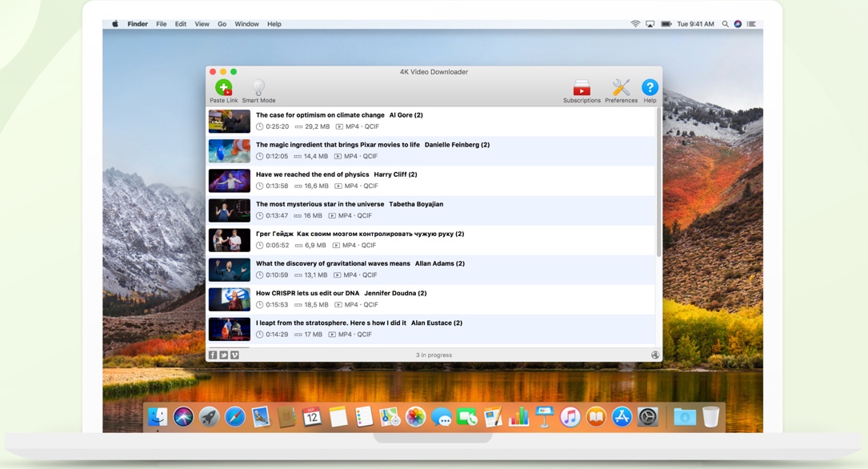Open Spotlight search magnifier in menu bar

click(725, 24)
